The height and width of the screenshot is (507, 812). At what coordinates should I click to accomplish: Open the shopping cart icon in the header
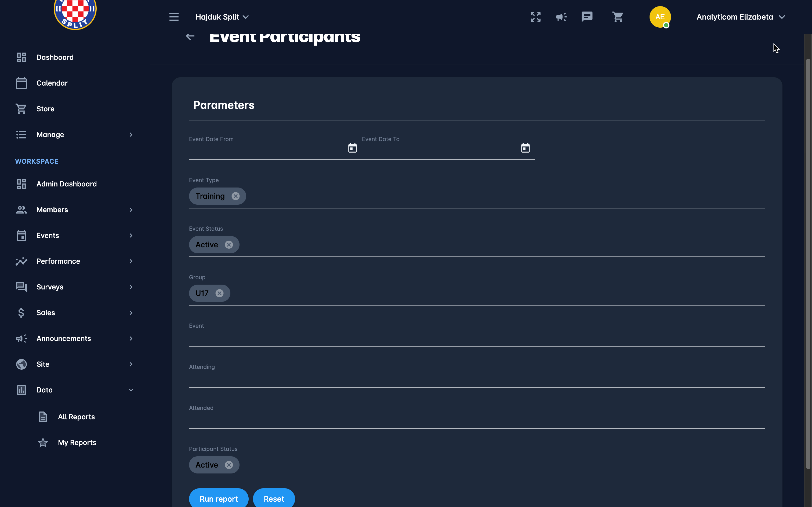tap(618, 17)
